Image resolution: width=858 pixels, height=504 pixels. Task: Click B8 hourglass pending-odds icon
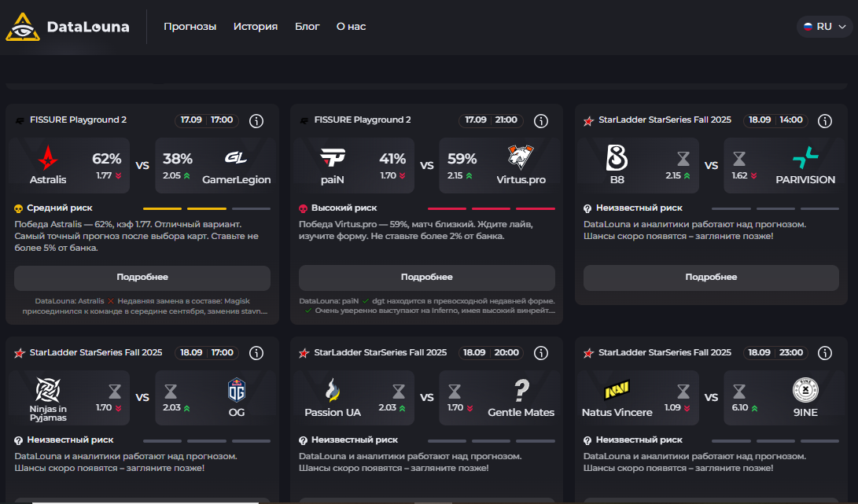pos(683,159)
